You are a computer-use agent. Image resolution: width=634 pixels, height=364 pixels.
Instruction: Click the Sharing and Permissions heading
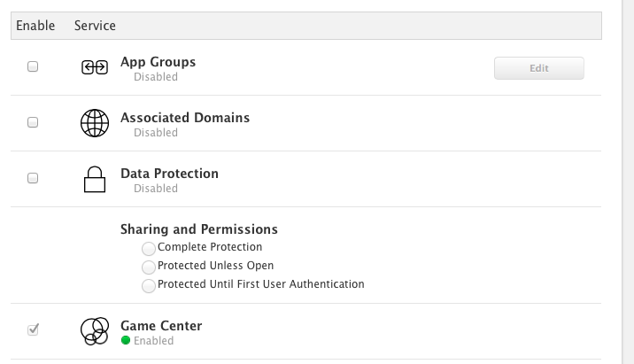coord(199,229)
